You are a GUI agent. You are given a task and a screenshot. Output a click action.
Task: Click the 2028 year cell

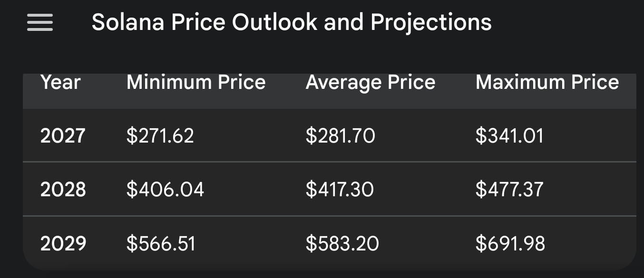click(x=63, y=190)
